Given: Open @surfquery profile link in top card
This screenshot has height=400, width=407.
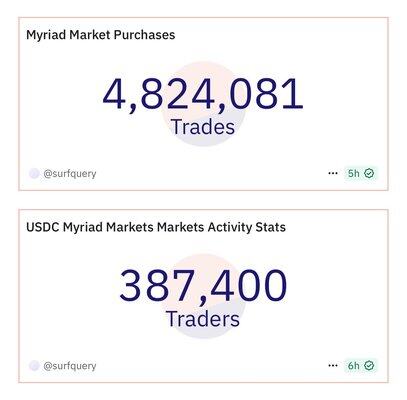Looking at the screenshot, I should [70, 174].
